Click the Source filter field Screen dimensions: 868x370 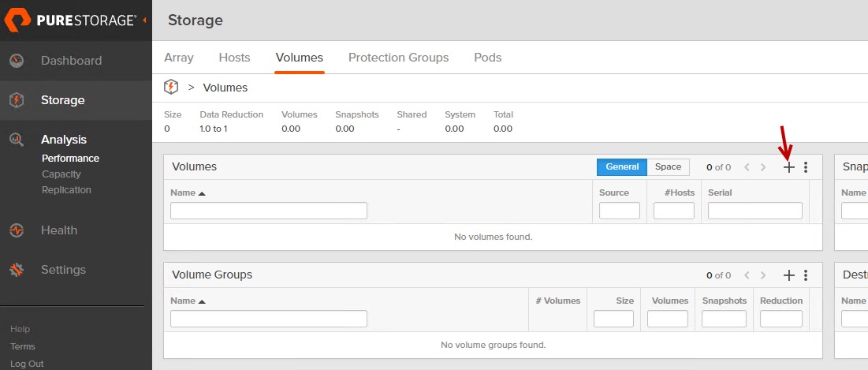(x=620, y=211)
